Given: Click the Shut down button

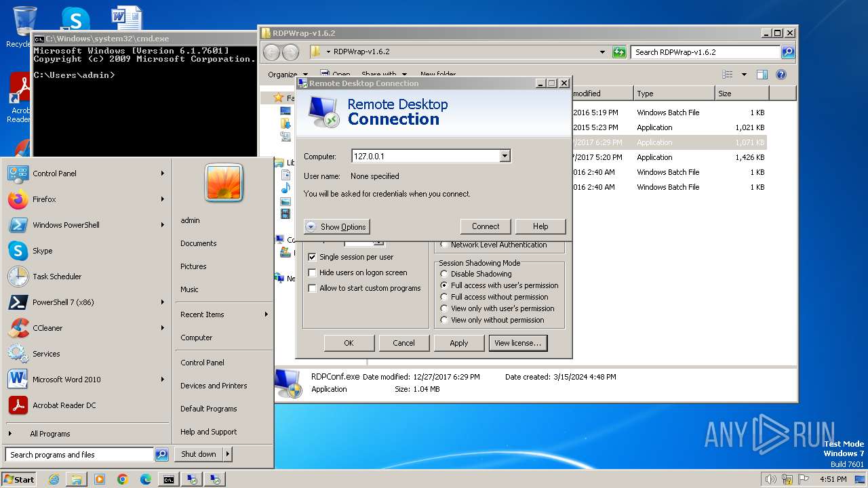Looking at the screenshot, I should pyautogui.click(x=199, y=454).
